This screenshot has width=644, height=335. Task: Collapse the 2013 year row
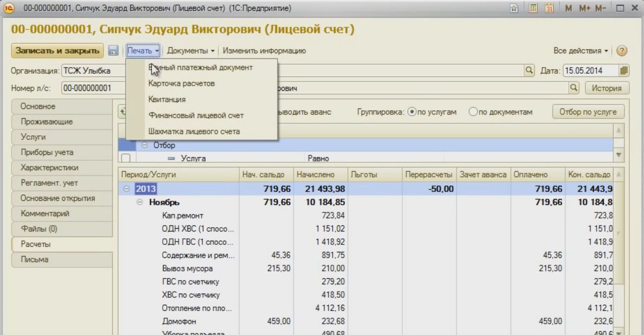pyautogui.click(x=126, y=189)
